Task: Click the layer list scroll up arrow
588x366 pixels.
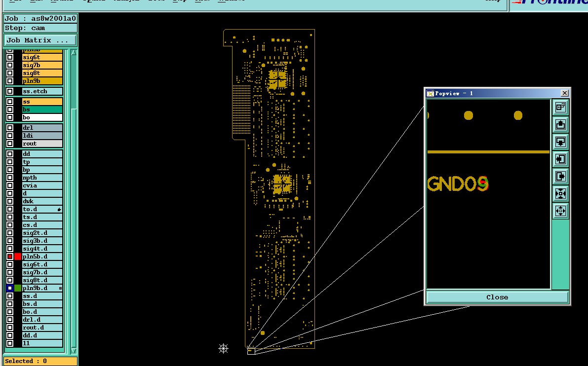Action: click(x=74, y=53)
